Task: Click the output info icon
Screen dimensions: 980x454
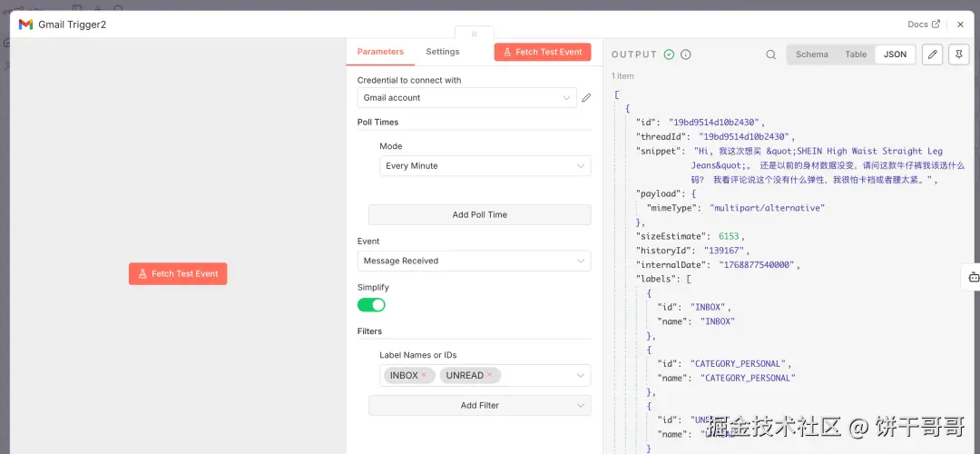Action: 686,54
